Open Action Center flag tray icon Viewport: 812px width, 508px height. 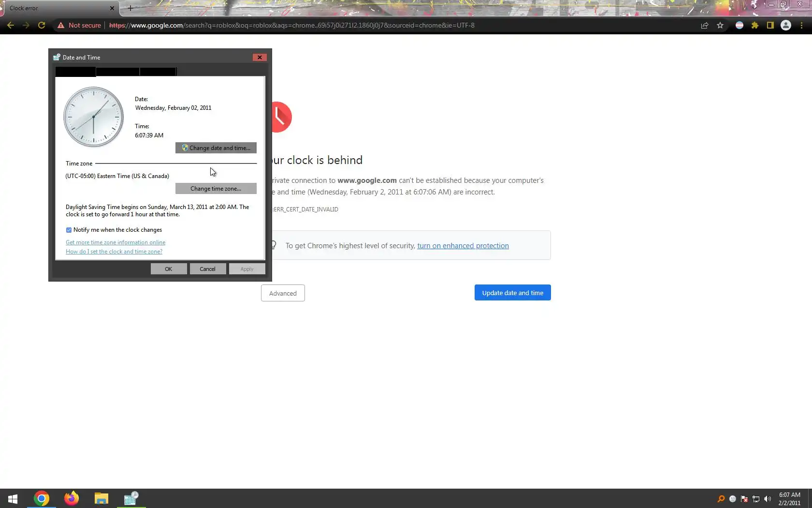[x=744, y=499]
